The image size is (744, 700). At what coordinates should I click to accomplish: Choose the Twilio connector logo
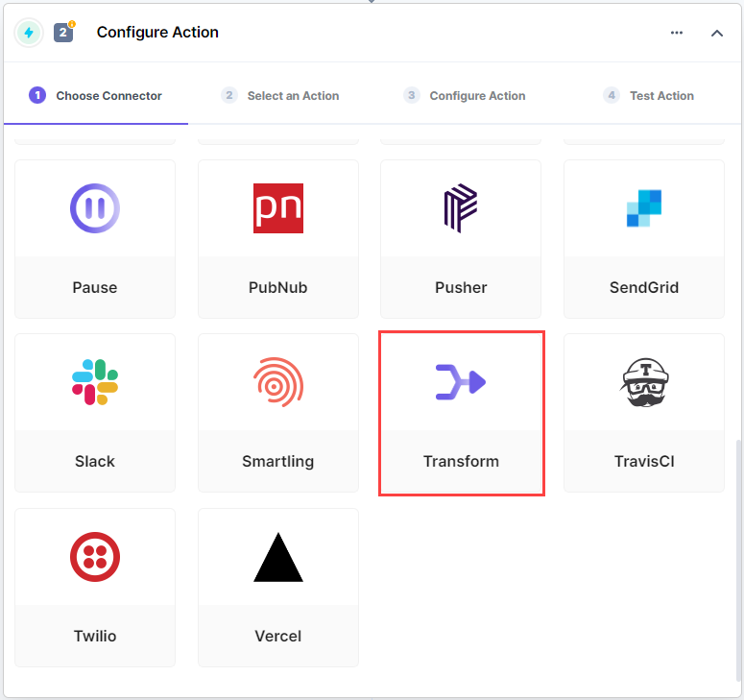tap(95, 557)
